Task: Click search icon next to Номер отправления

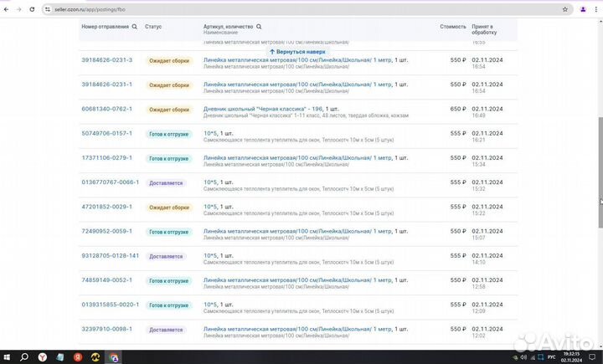Action: pos(134,27)
